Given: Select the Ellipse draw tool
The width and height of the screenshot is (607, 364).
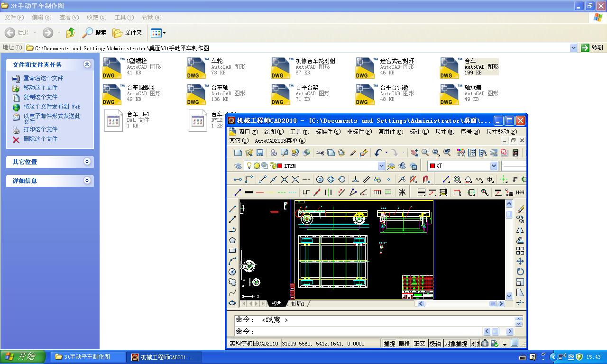Looking at the screenshot, I should (x=232, y=303).
